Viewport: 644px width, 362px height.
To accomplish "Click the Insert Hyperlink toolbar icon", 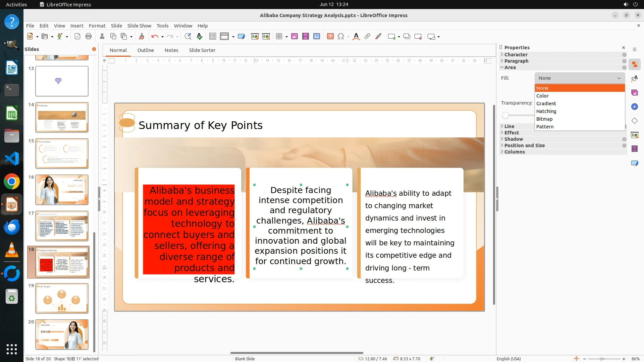I will click(367, 37).
